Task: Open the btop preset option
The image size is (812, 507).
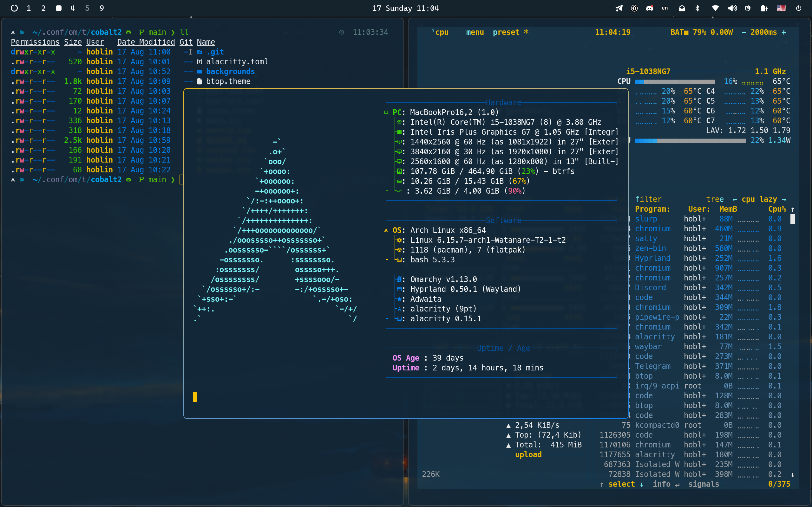Action: click(x=506, y=32)
